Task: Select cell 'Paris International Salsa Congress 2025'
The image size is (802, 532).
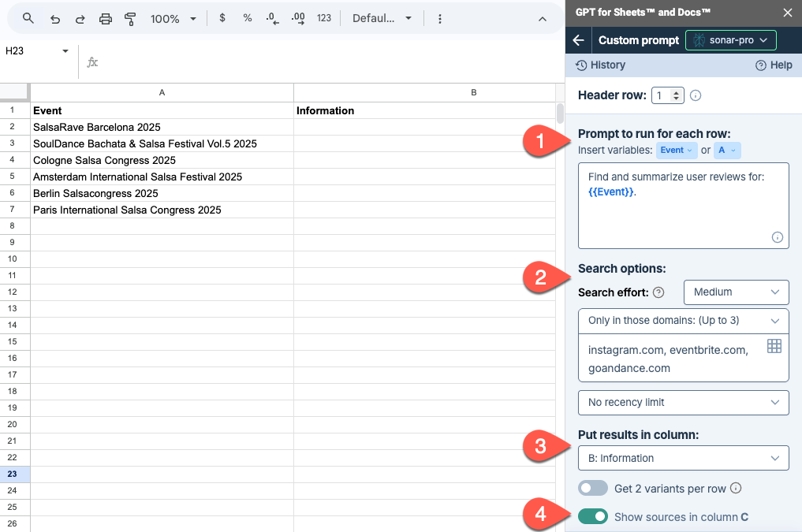Action: (162, 210)
